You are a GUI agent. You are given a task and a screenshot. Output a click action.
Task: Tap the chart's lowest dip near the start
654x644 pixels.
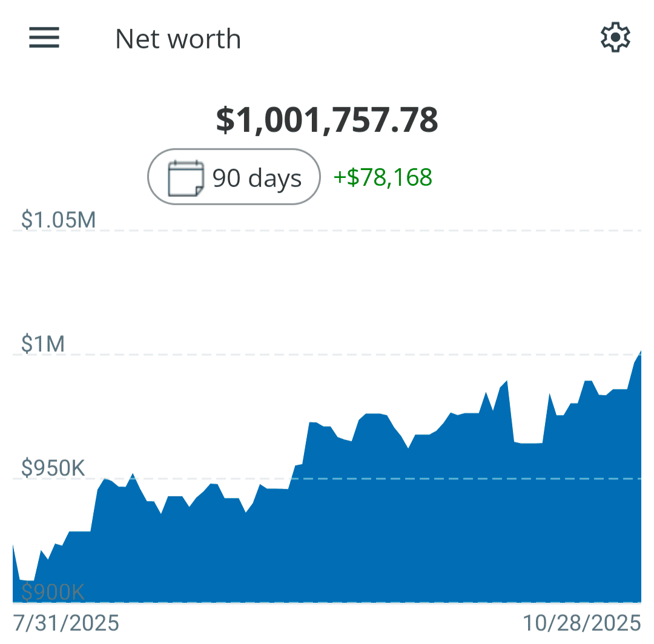pos(27,581)
